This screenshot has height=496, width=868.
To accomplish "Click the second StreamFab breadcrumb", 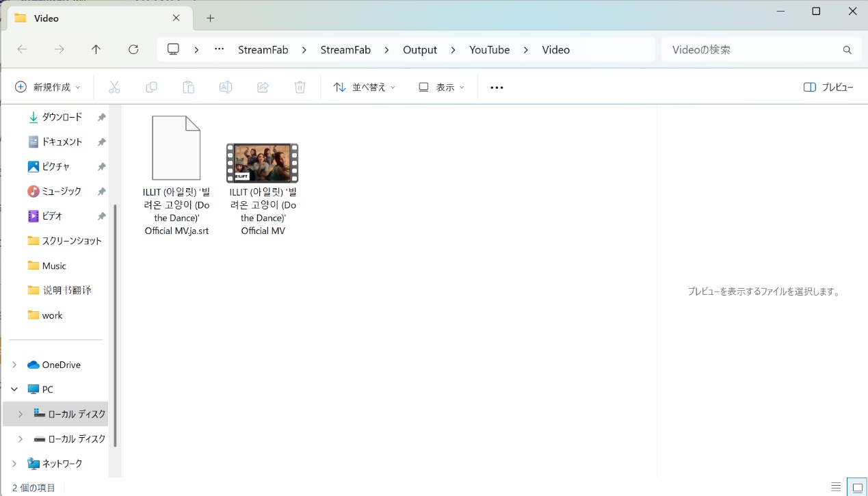I will click(x=345, y=50).
